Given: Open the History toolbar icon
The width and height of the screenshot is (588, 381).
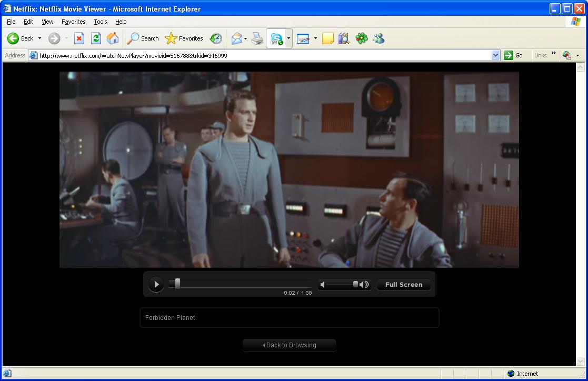Looking at the screenshot, I should (x=216, y=38).
